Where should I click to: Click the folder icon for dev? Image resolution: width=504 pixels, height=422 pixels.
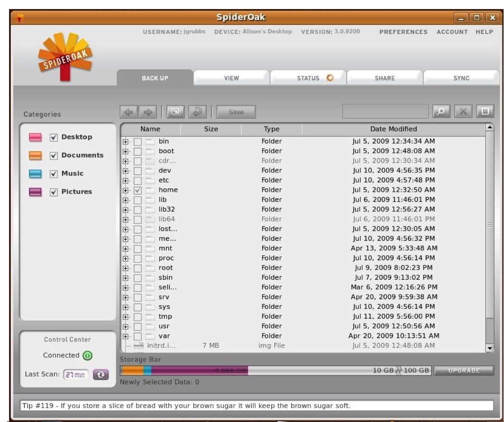150,171
